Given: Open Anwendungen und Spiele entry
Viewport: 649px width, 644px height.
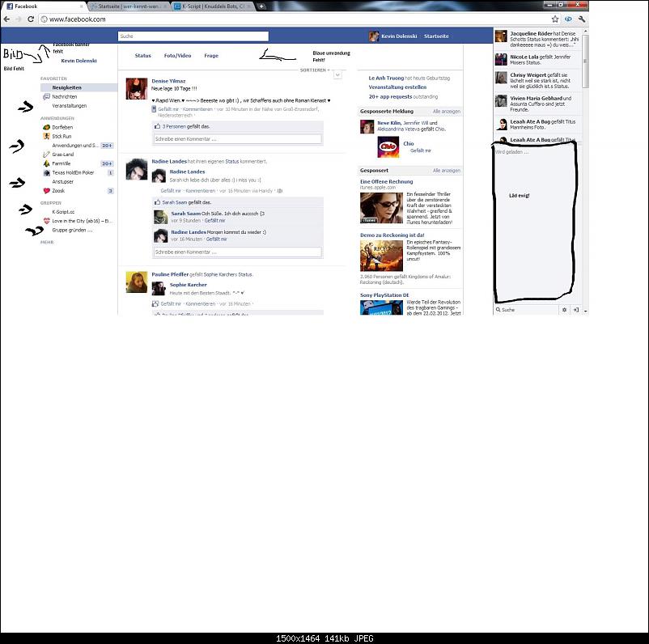Looking at the screenshot, I should pos(75,146).
